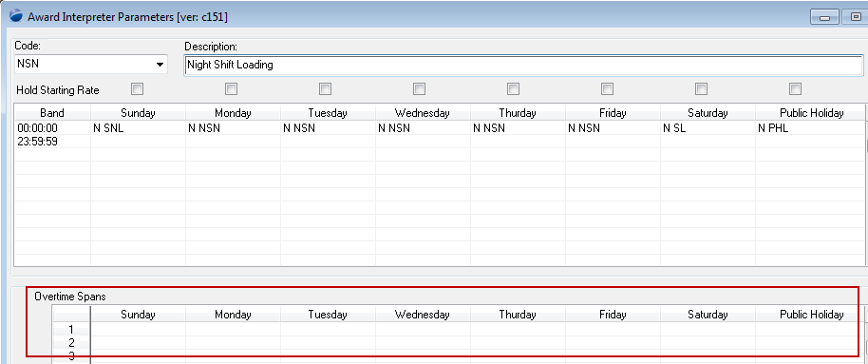The height and width of the screenshot is (364, 868).
Task: Click the Friday header in Overtime Spans
Action: tap(613, 315)
